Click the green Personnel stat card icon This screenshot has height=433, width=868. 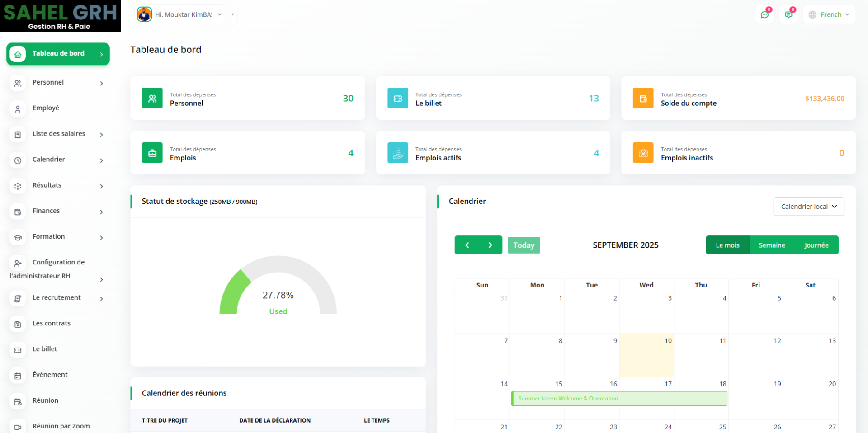(x=152, y=98)
